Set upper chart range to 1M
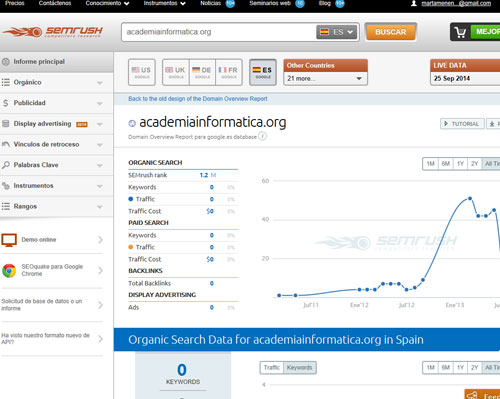The height and width of the screenshot is (399, 500). pos(431,164)
